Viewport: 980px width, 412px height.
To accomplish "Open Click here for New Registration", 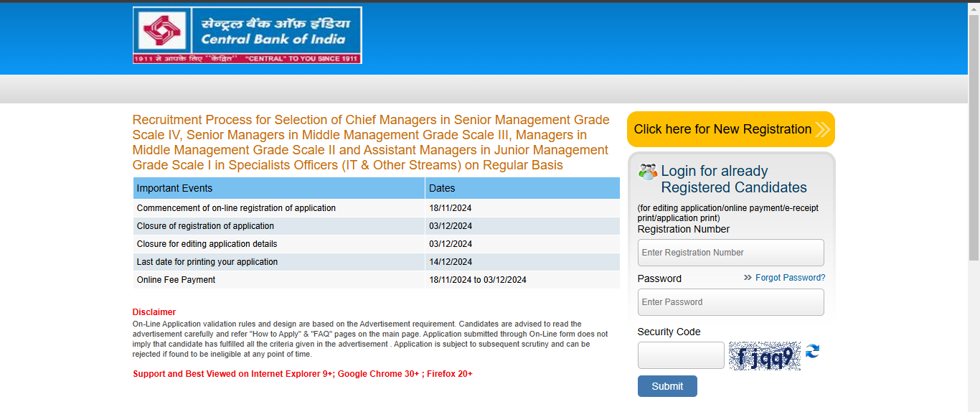I will [x=731, y=129].
